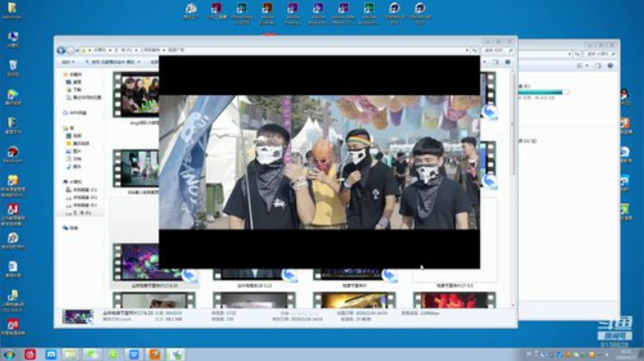This screenshot has height=361, width=644.
Task: Toggle the preview pane icon in toolbar
Action: point(496,62)
